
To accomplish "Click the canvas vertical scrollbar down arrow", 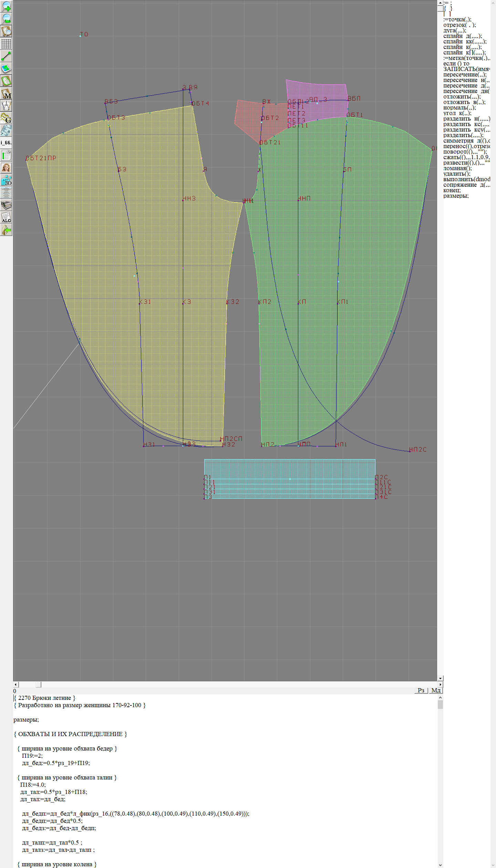I will 440,678.
